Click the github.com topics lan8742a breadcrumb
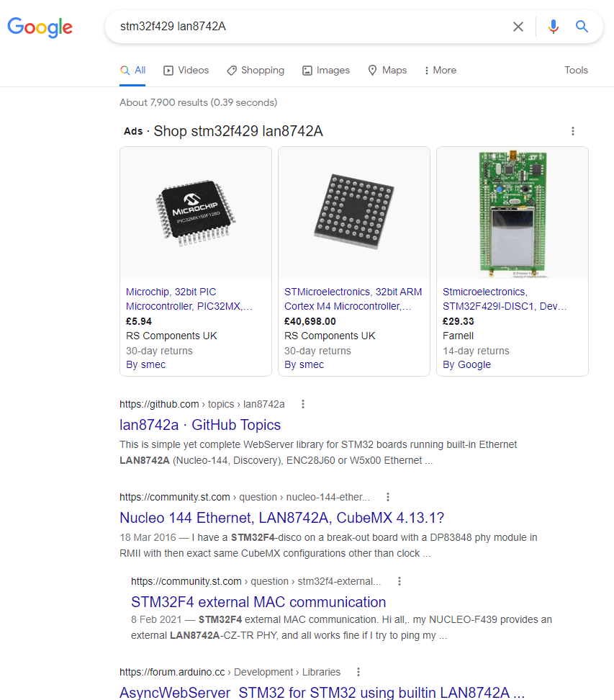Image resolution: width=614 pixels, height=700 pixels. [202, 404]
